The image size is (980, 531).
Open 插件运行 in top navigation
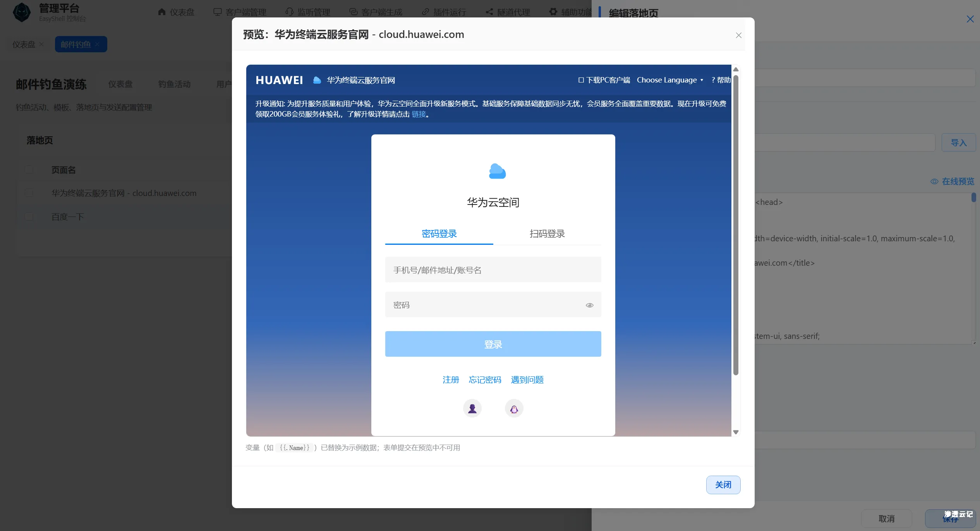(444, 12)
